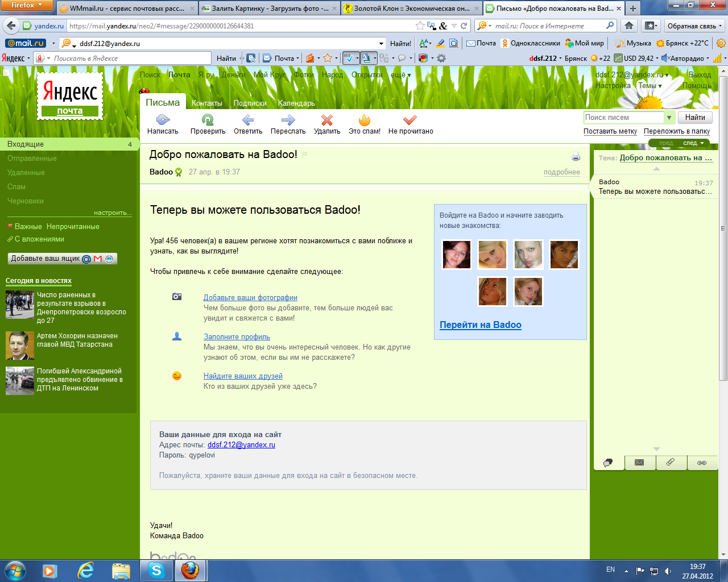Click the Проверить refresh mail icon

(208, 120)
